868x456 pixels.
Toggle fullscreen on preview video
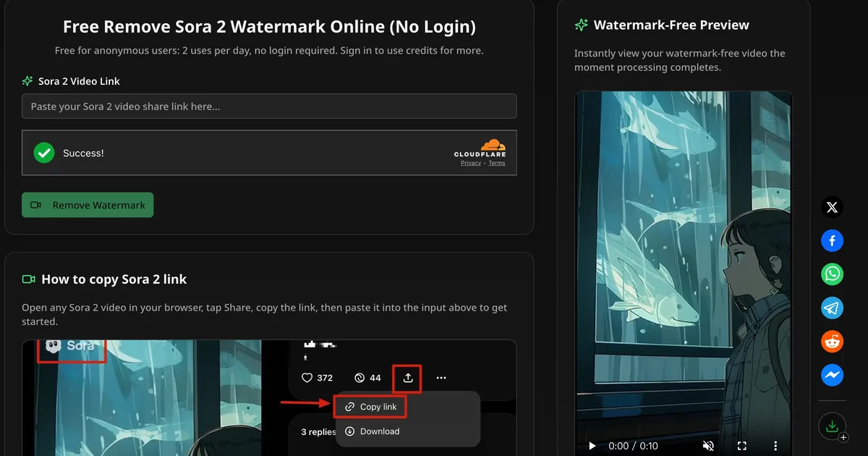click(741, 446)
